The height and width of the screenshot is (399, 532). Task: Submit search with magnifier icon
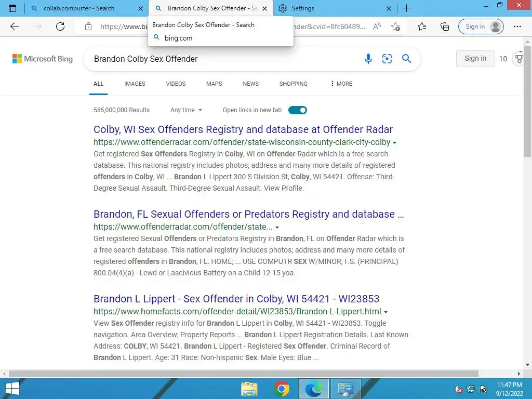click(406, 59)
